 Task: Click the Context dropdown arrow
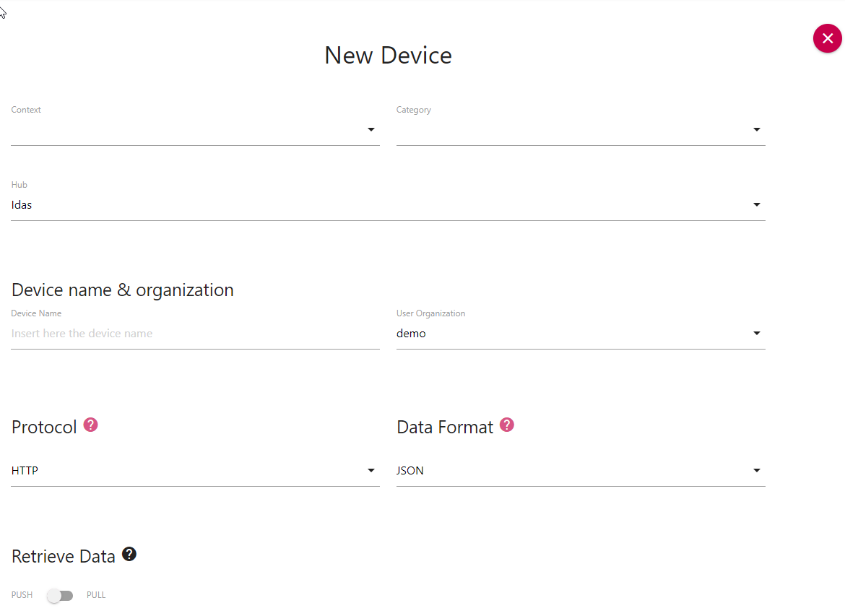(x=371, y=130)
